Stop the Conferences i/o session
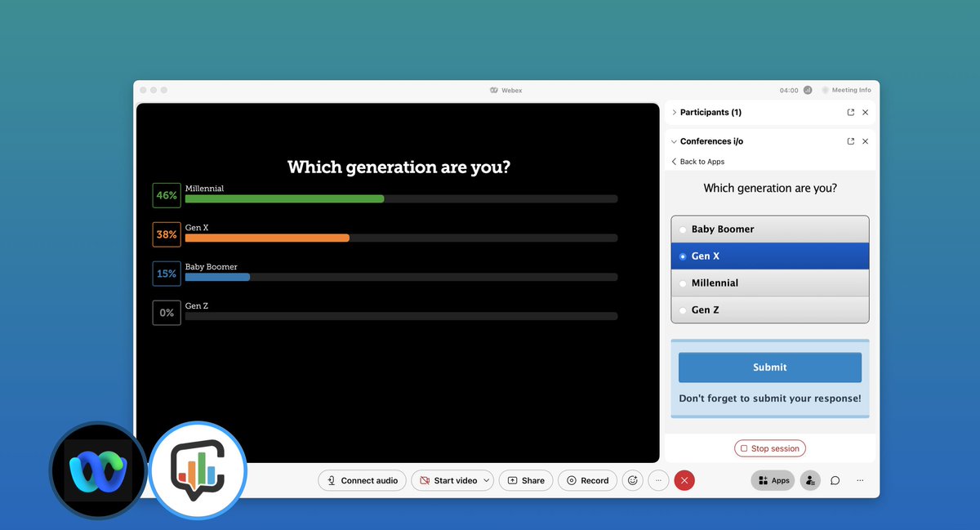Viewport: 980px width, 530px height. (x=769, y=448)
